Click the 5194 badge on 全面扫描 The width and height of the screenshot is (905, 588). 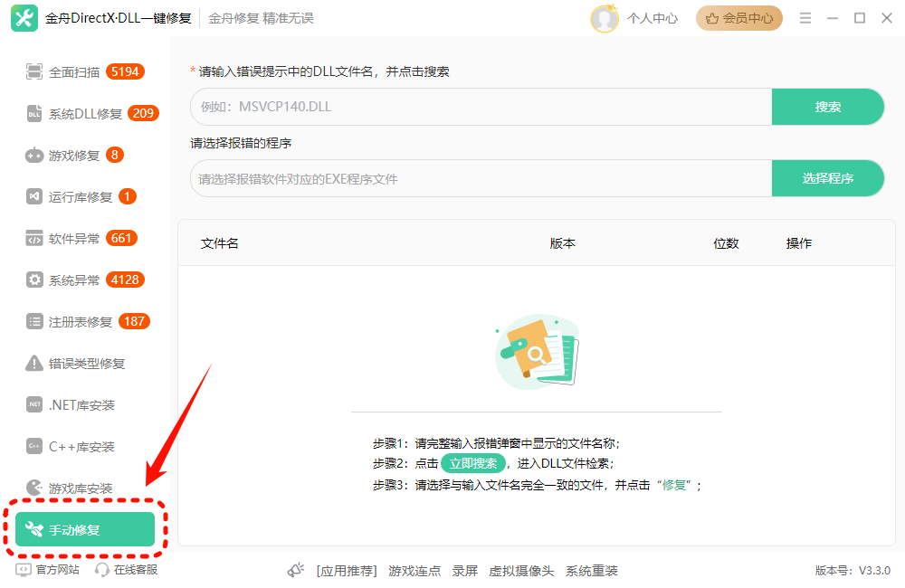coord(125,71)
